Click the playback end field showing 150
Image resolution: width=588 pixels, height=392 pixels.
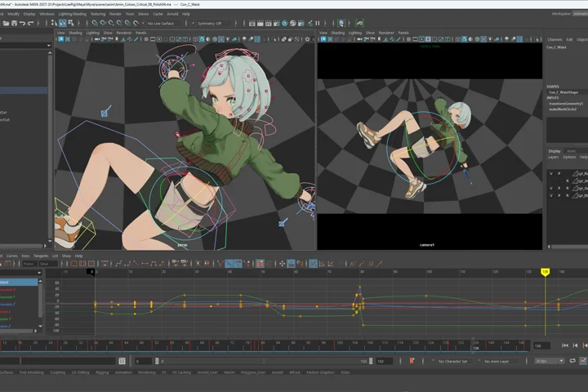[x=385, y=361]
